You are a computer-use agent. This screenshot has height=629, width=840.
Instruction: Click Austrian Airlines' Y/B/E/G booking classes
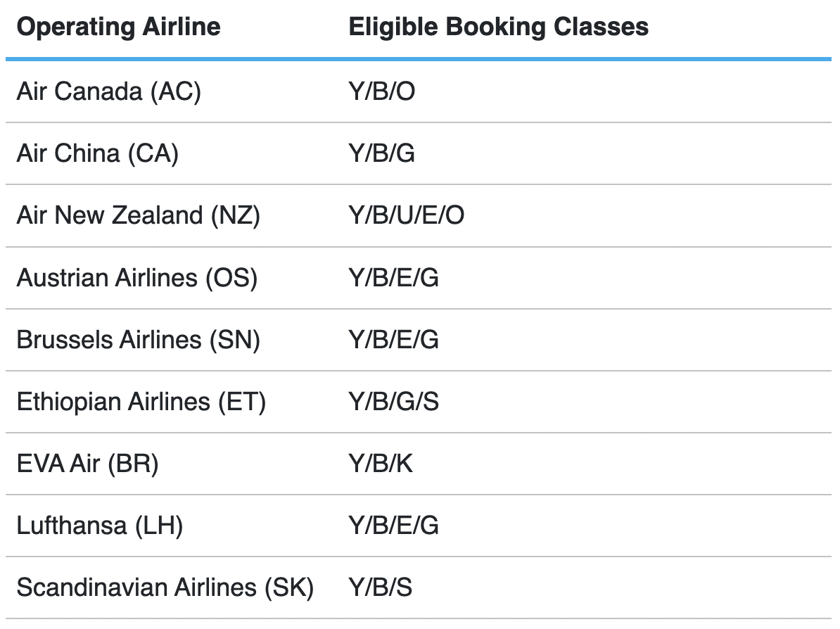pos(394,278)
